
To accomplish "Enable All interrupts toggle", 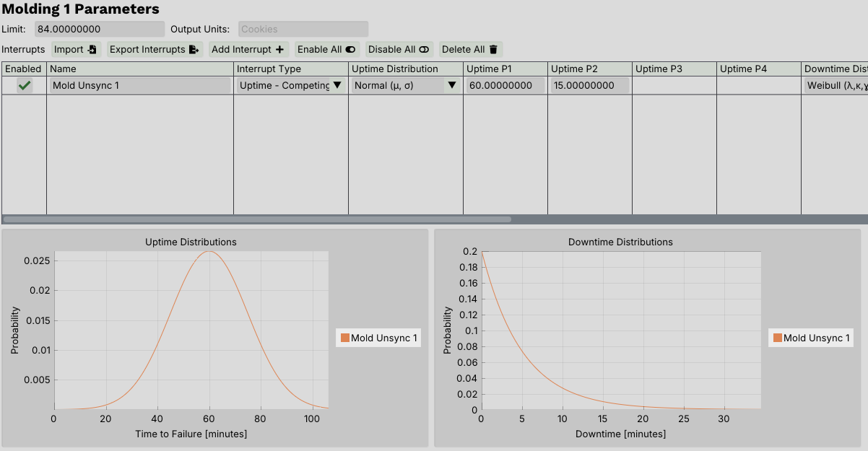I will 350,50.
